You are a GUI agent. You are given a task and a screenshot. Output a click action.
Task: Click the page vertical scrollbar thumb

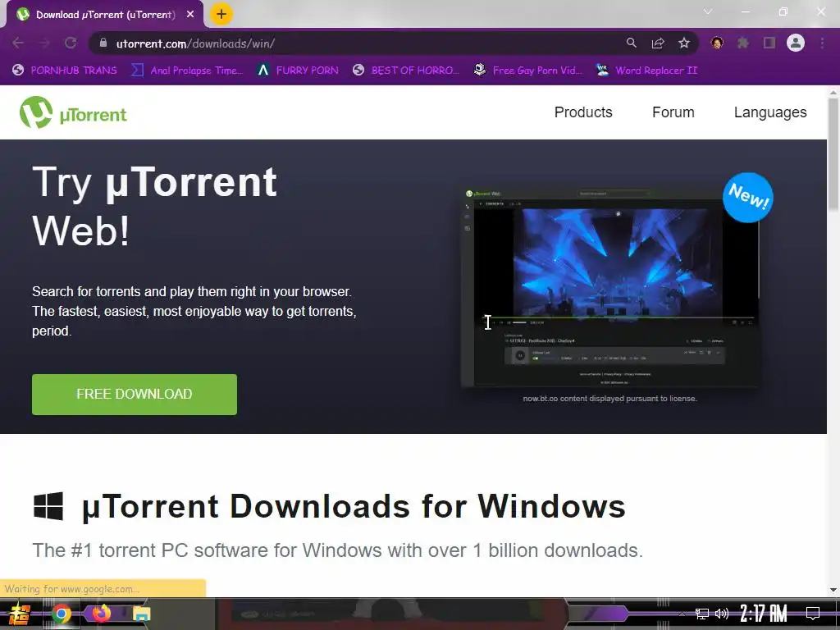coord(833,154)
